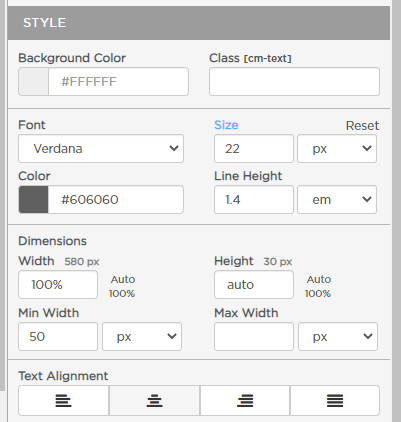Screen dimensions: 401x422
Task: Click Reset next to font size
Action: [x=362, y=126]
